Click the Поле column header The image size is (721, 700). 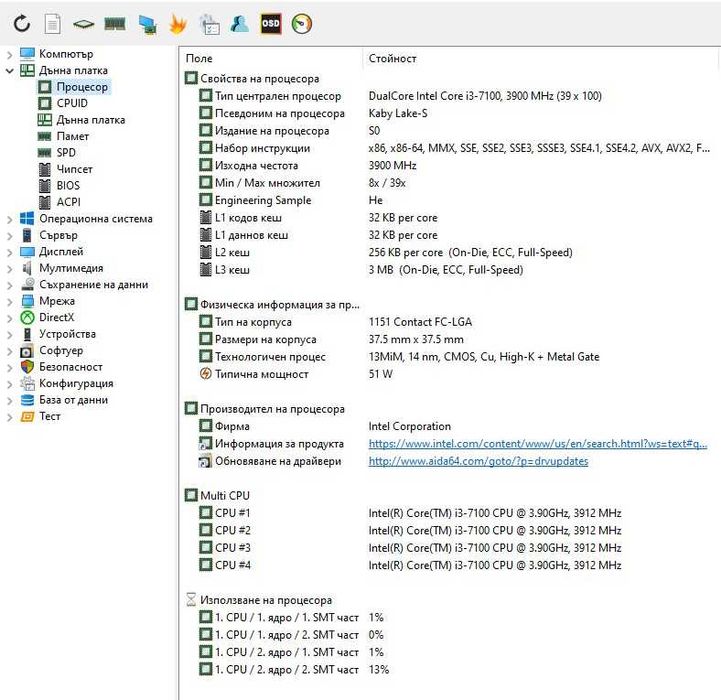click(199, 58)
